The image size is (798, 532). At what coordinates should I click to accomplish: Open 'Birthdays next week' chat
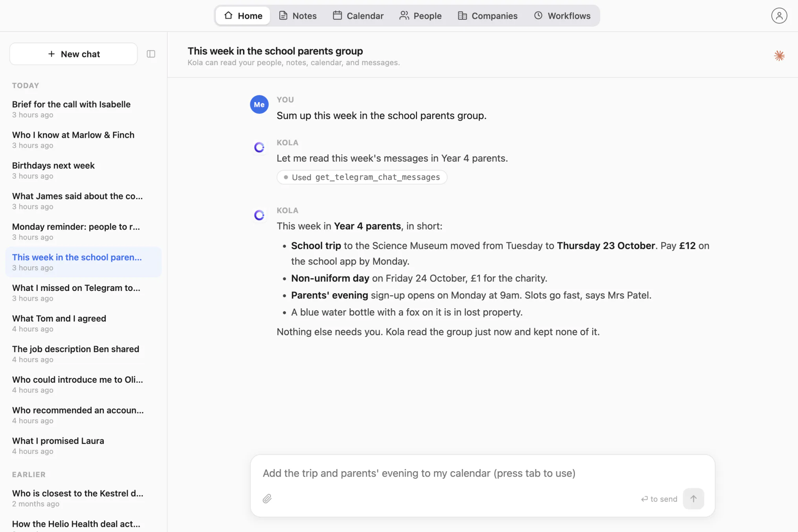click(x=83, y=170)
